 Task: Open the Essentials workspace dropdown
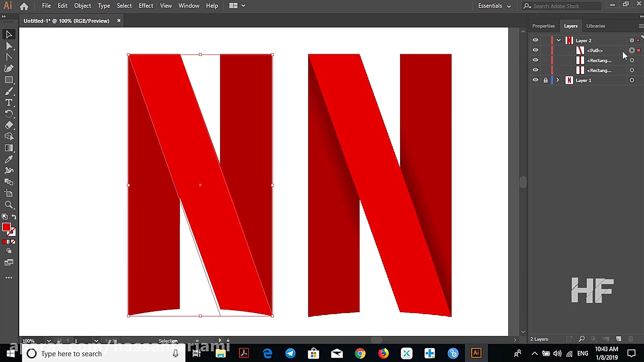click(x=494, y=6)
